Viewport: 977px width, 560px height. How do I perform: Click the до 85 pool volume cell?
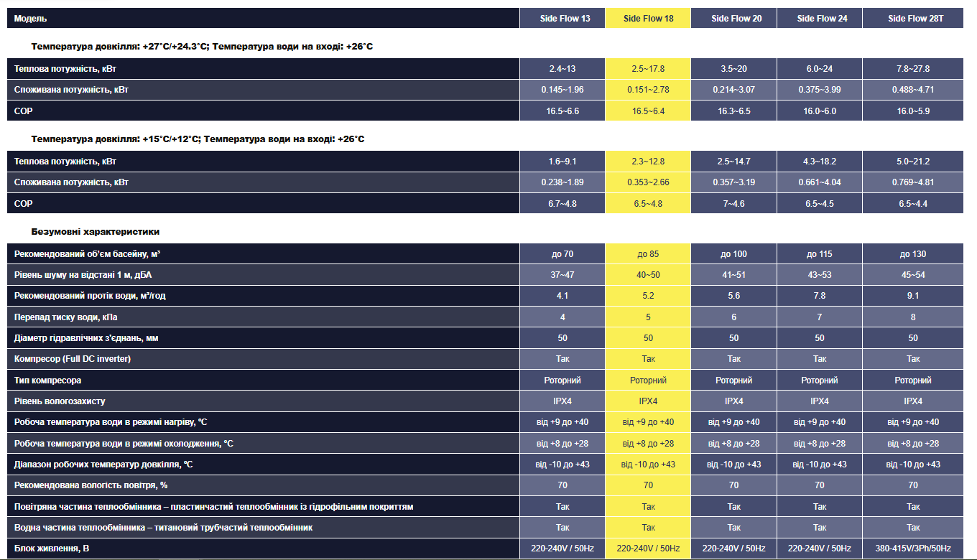[648, 254]
